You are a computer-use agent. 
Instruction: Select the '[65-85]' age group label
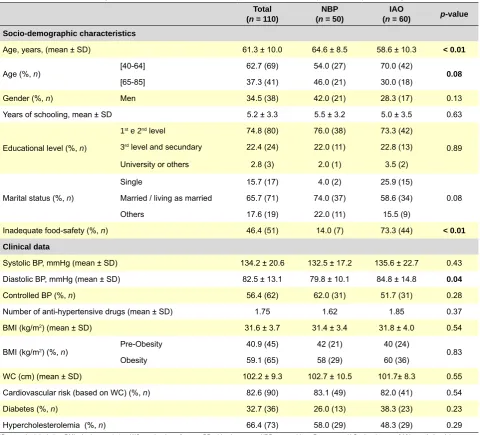(x=133, y=82)
